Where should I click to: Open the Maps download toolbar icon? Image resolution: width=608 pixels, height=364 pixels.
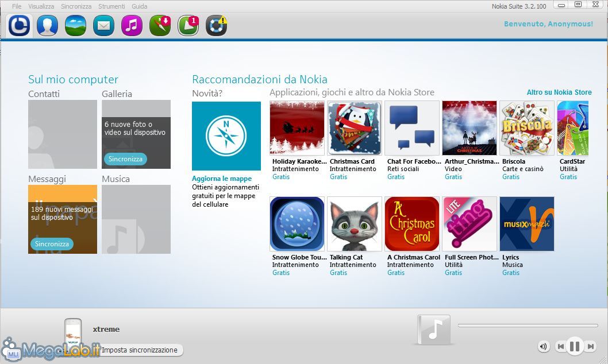pyautogui.click(x=160, y=26)
